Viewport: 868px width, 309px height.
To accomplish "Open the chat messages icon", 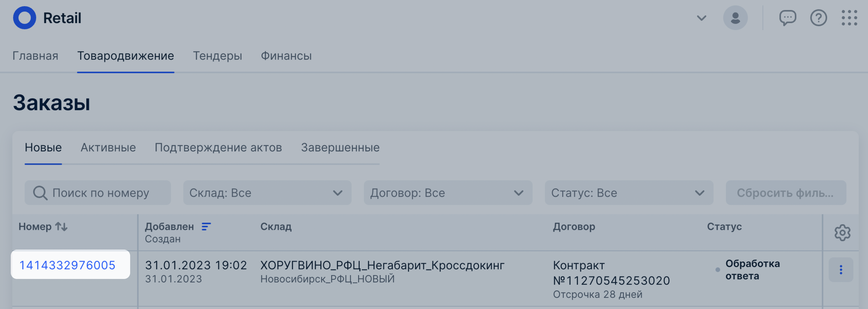I will pyautogui.click(x=787, y=18).
